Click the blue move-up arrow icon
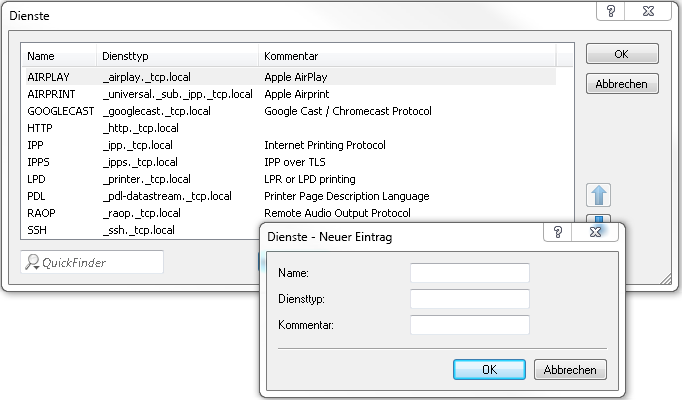This screenshot has width=682, height=400. point(601,195)
